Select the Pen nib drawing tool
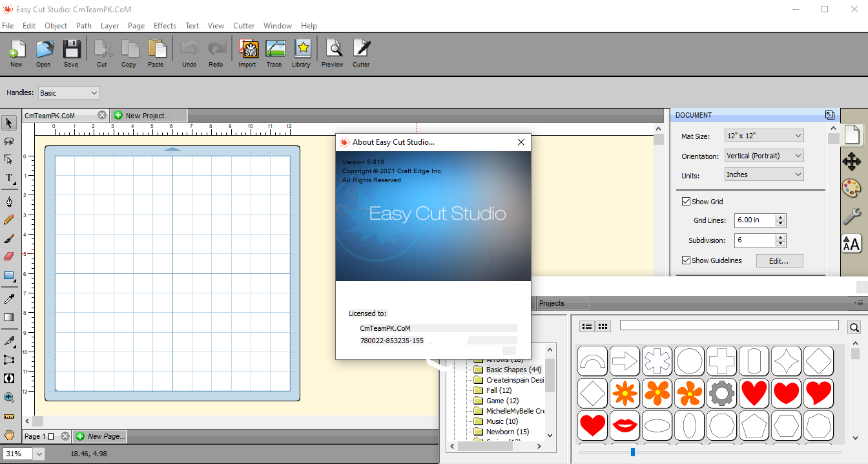868x464 pixels. (9, 202)
